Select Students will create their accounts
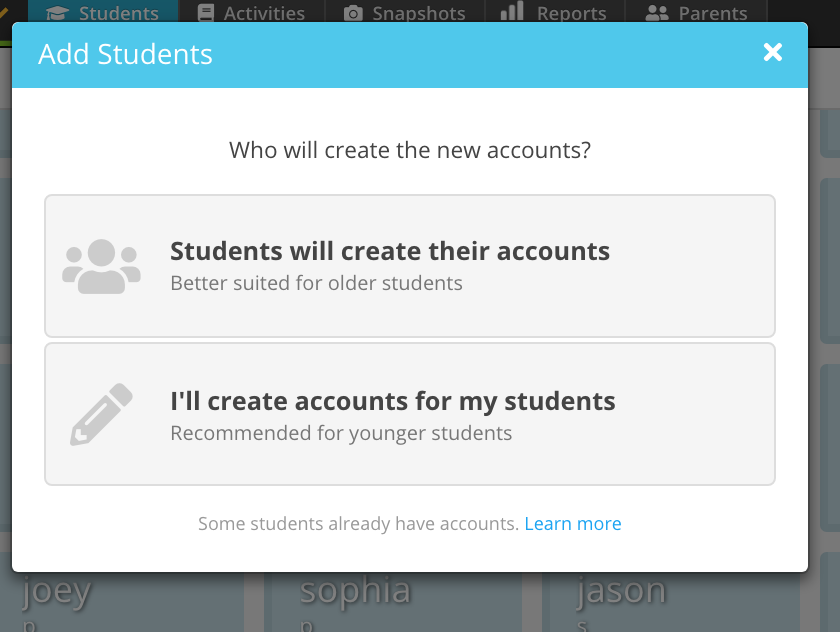This screenshot has height=632, width=840. tap(410, 266)
